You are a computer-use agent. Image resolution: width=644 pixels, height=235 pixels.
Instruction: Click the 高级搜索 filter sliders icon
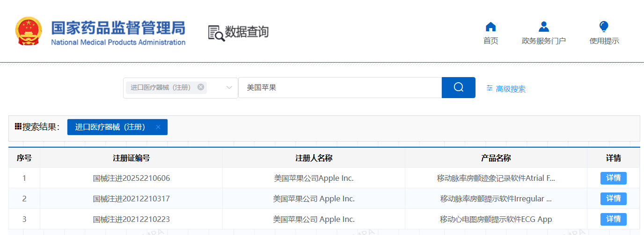pyautogui.click(x=490, y=88)
